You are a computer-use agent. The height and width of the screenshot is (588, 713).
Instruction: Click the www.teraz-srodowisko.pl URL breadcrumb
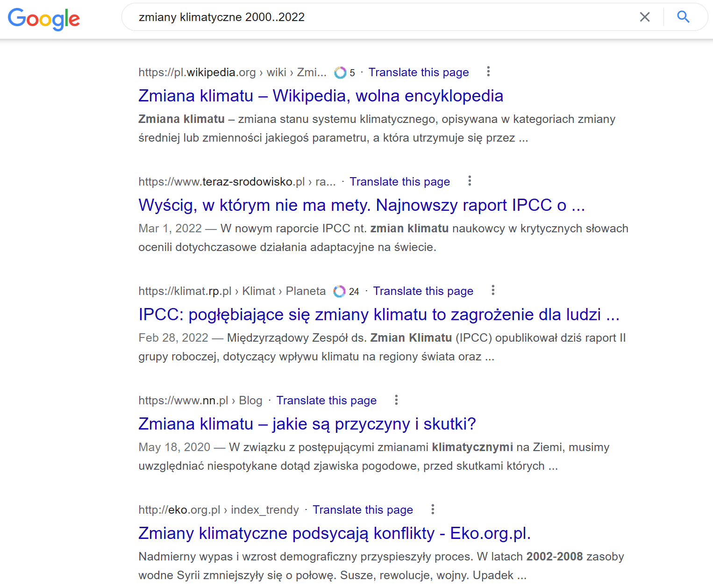pos(237,182)
